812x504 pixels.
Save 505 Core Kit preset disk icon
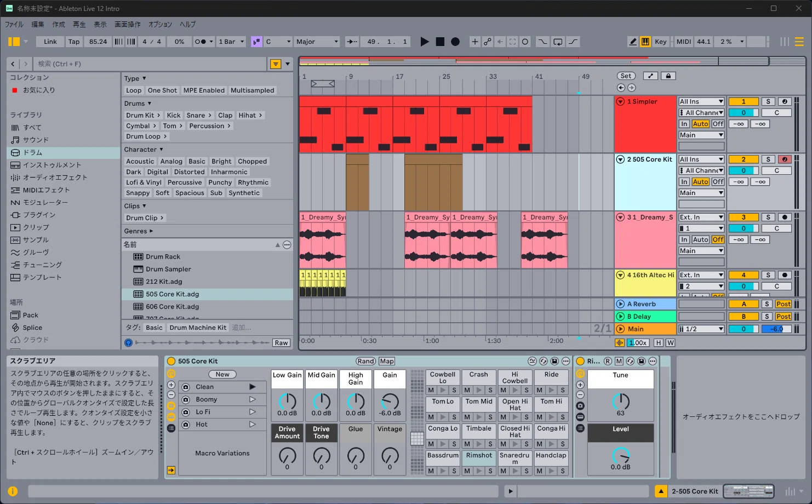[x=554, y=361]
